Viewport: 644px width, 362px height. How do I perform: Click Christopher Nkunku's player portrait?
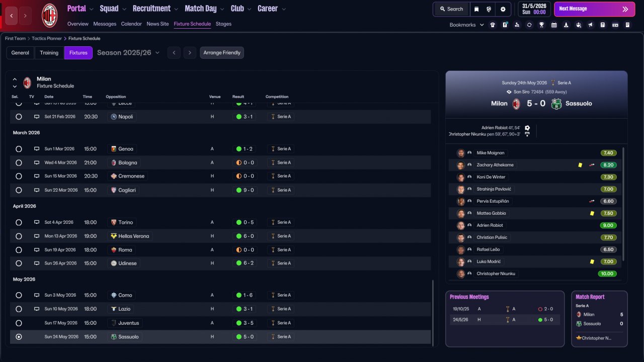click(460, 274)
